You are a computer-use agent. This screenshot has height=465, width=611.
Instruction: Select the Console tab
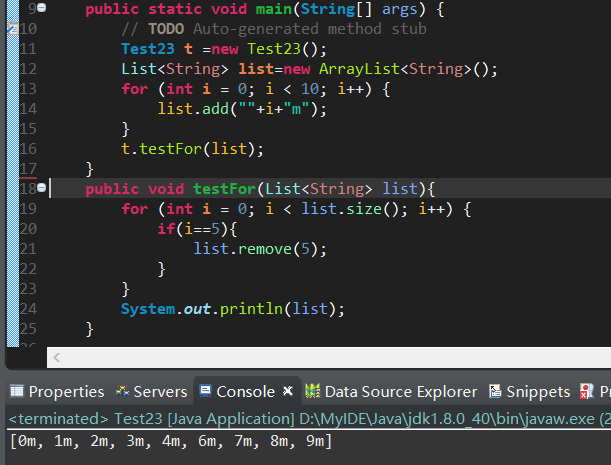pyautogui.click(x=245, y=391)
